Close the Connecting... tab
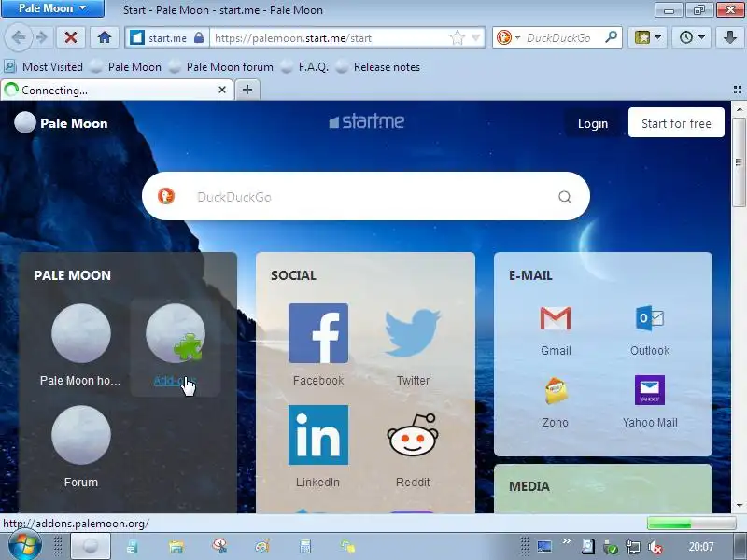The height and width of the screenshot is (560, 747). (222, 90)
